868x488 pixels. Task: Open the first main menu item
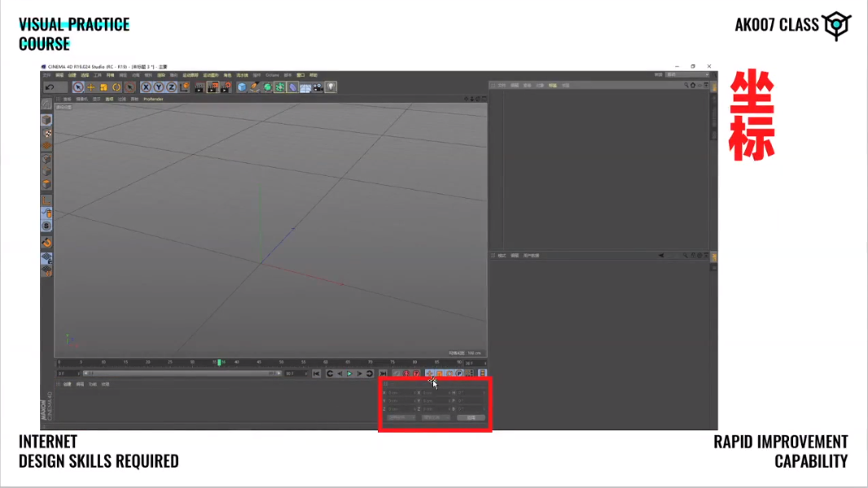[x=46, y=75]
